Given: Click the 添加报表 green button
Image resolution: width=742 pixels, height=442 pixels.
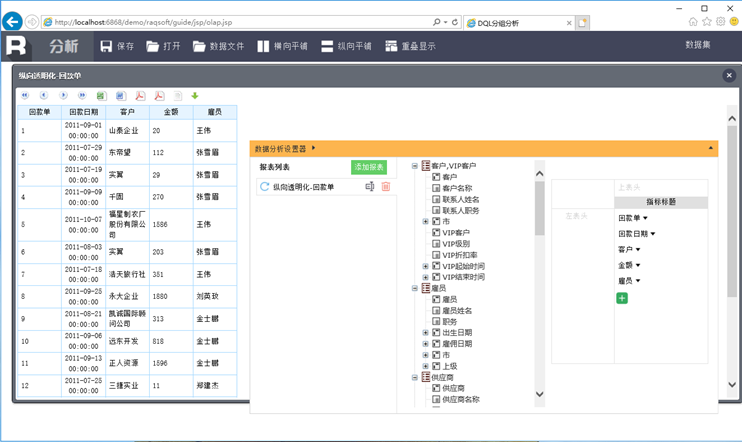Looking at the screenshot, I should [x=369, y=167].
